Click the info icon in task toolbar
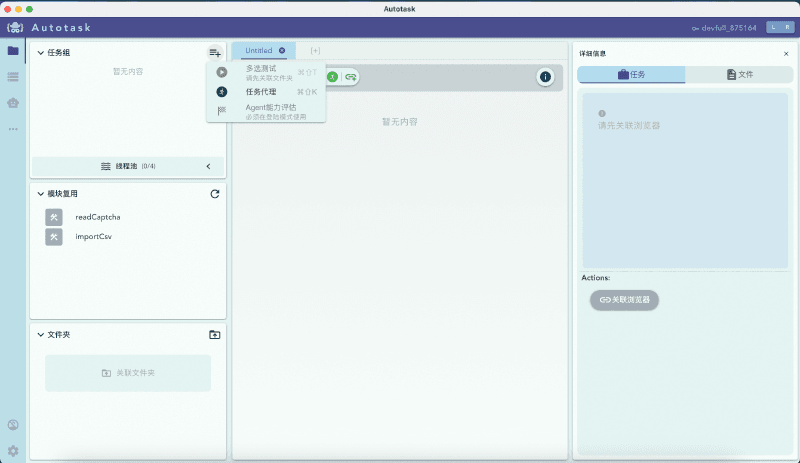The width and height of the screenshot is (800, 463). [x=545, y=77]
